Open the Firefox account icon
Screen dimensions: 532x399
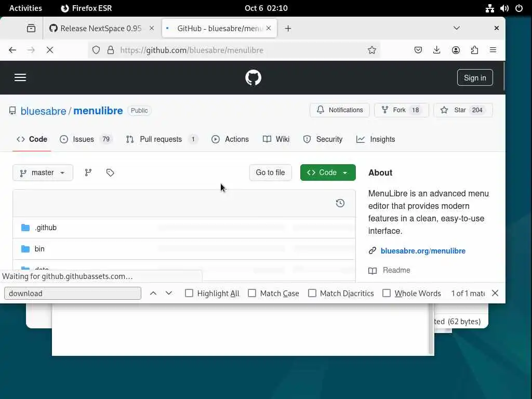click(456, 50)
